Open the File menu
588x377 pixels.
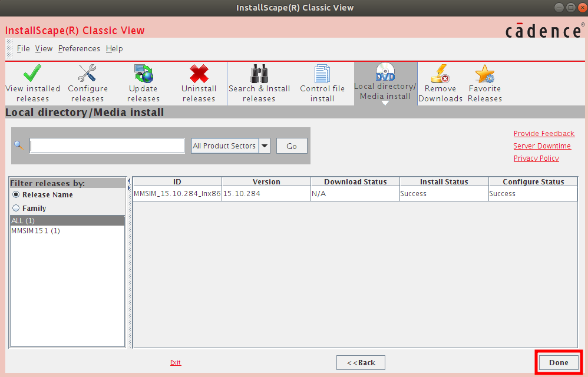[x=23, y=49]
